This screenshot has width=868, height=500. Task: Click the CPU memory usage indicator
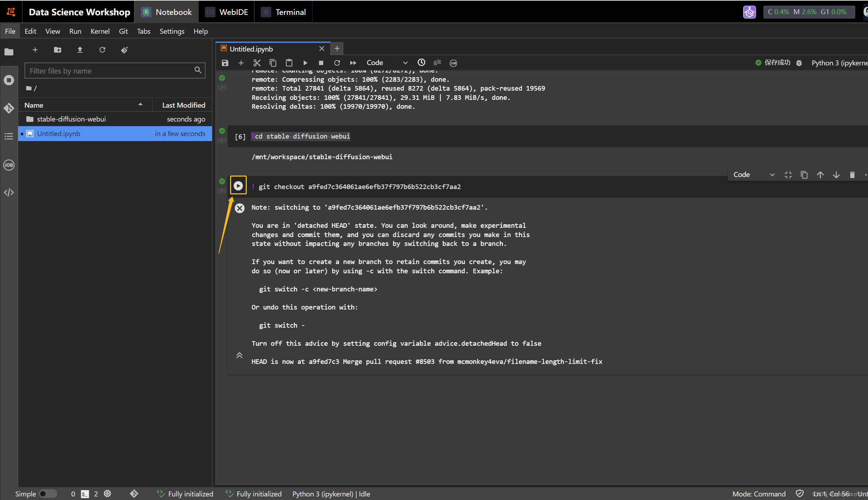coord(809,12)
